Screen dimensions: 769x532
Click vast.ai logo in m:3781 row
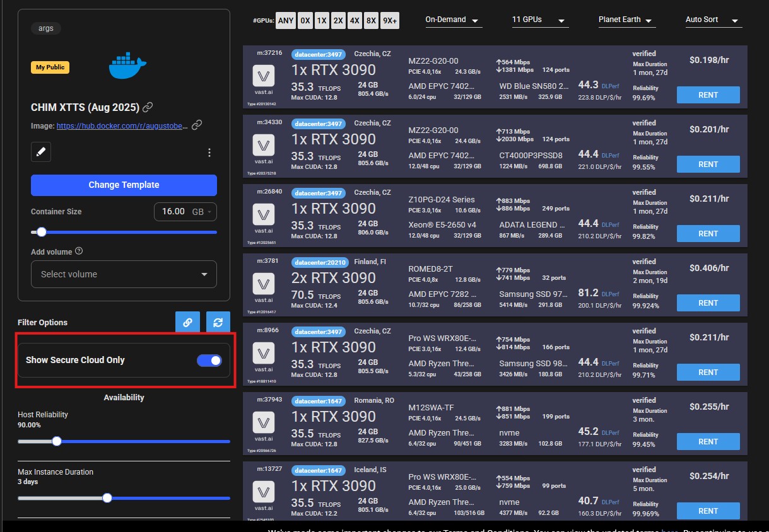coord(264,285)
